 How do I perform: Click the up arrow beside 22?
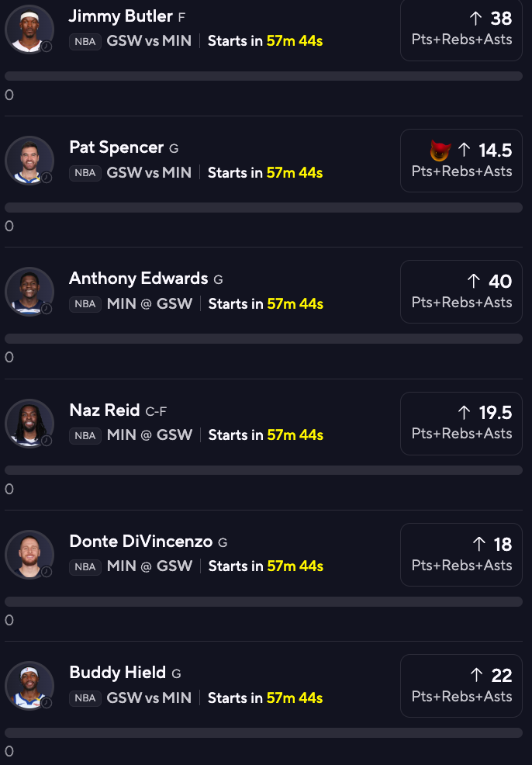476,675
